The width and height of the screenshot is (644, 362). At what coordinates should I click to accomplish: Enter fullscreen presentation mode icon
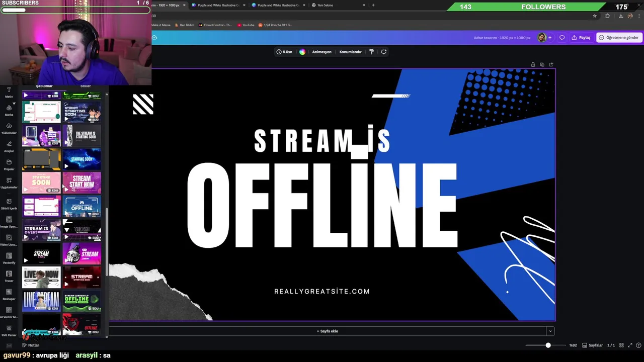pyautogui.click(x=630, y=345)
